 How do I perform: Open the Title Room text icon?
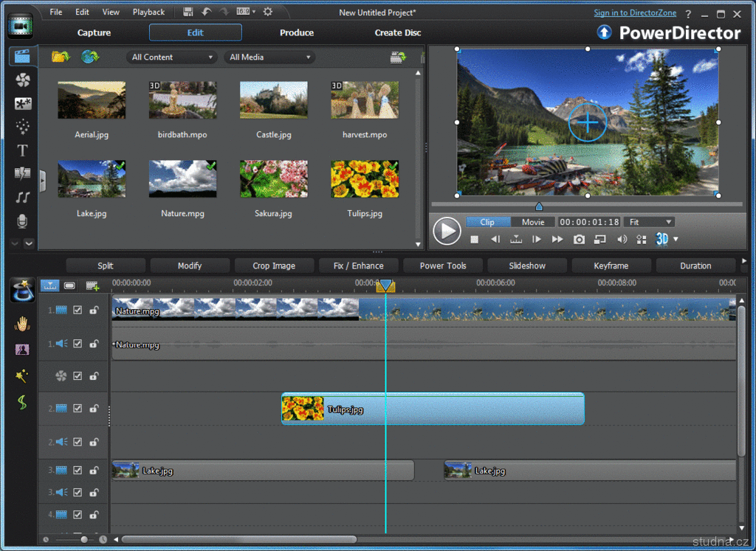tap(23, 150)
